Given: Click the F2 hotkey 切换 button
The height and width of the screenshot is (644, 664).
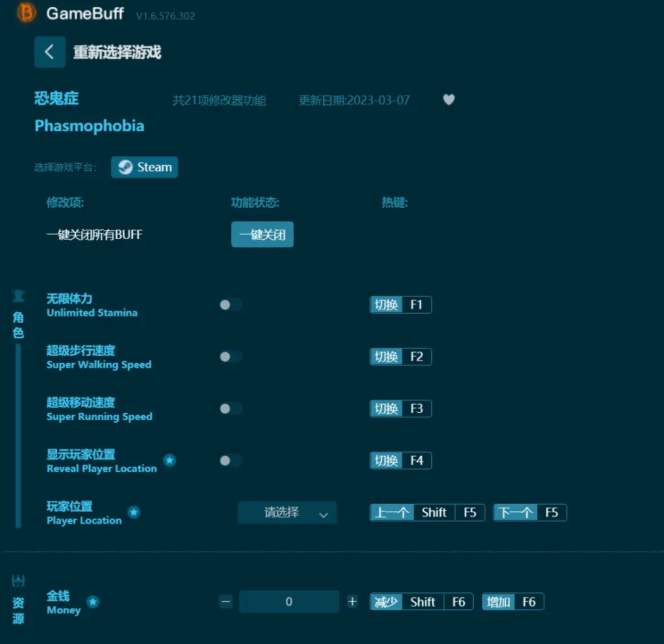Looking at the screenshot, I should coord(400,357).
